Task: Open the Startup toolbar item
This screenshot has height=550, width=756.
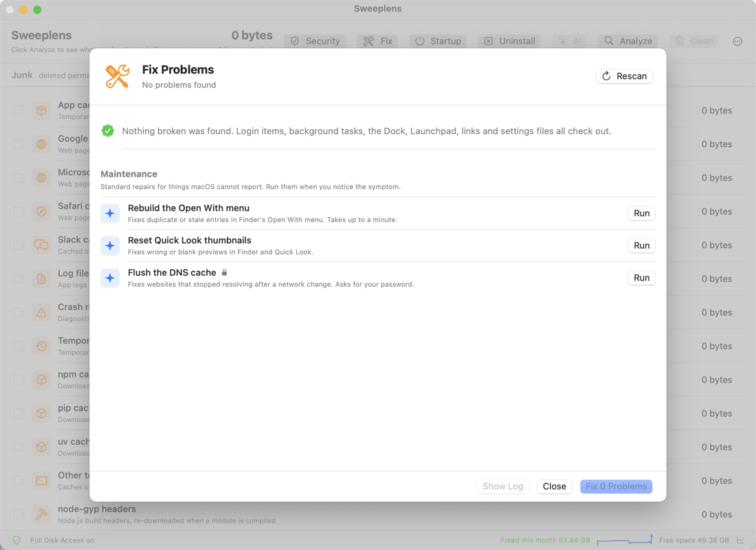Action: point(438,41)
